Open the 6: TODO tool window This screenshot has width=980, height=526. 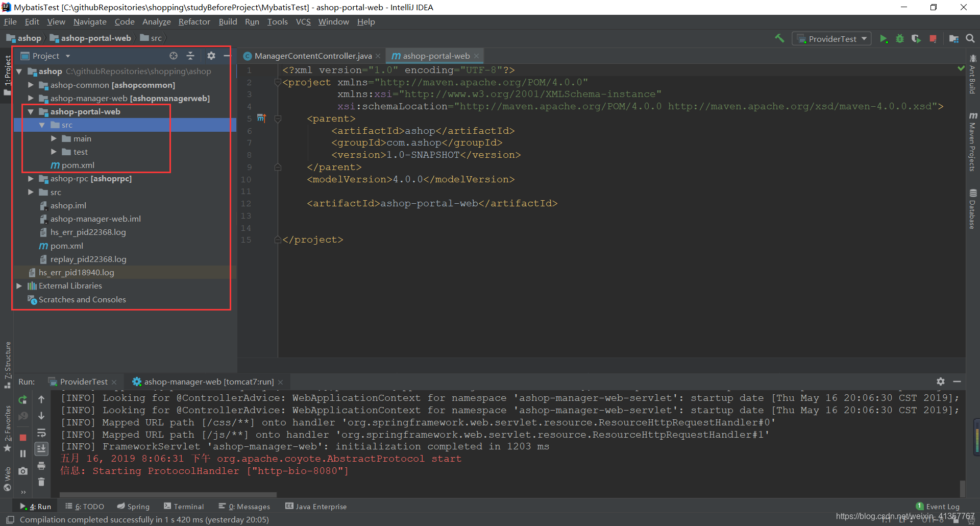[x=85, y=507]
